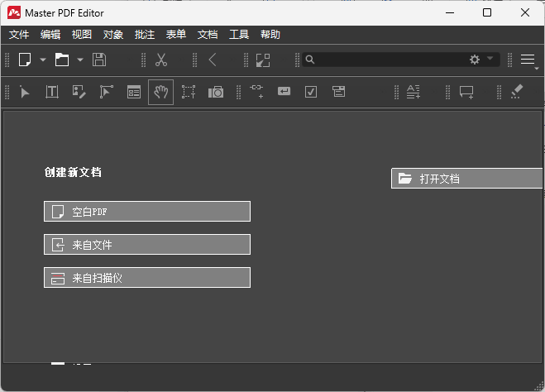Click the Combo Box form icon

[338, 92]
